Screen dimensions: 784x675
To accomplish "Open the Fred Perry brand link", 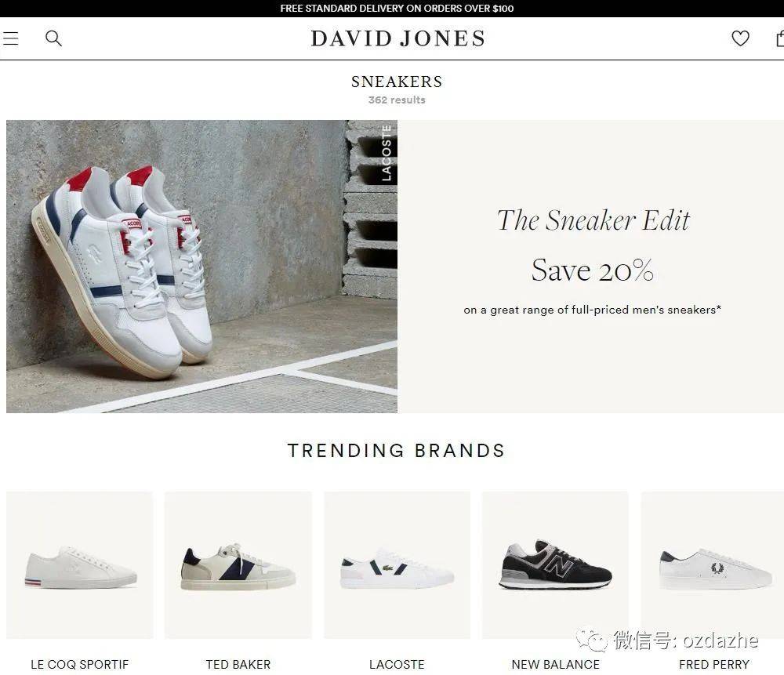I will (x=714, y=665).
